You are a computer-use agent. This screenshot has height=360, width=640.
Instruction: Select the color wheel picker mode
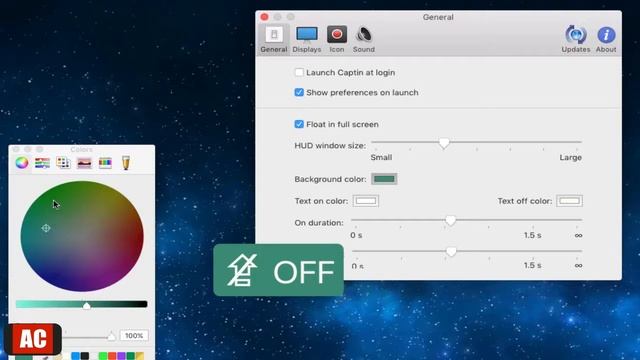[22, 162]
